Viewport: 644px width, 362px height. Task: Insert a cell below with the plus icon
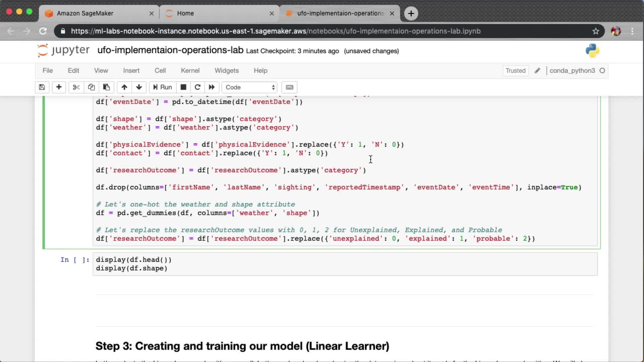[x=59, y=87]
